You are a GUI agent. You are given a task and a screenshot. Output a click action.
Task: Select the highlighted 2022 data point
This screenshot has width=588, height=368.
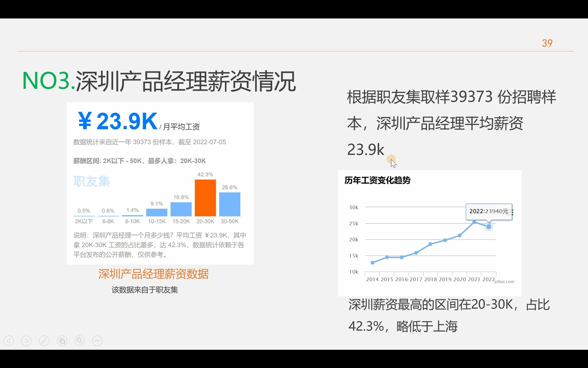(x=489, y=227)
